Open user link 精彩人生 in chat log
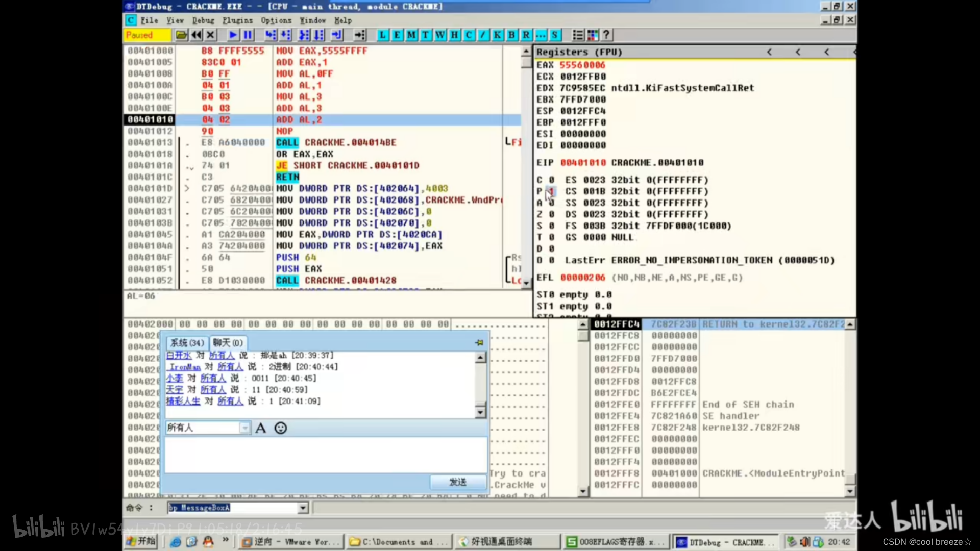 (x=183, y=401)
